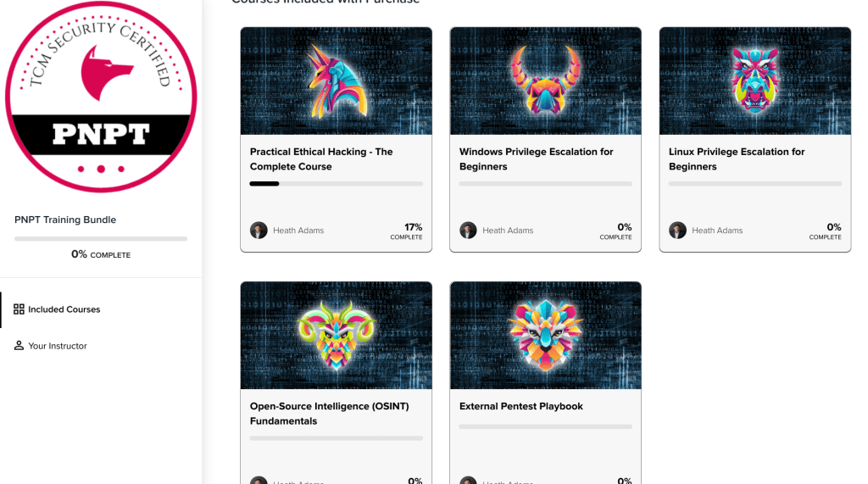This screenshot has height=484, width=868.
Task: Click Heath Adams avatar on Linux Privilege Escalation card
Action: [677, 231]
